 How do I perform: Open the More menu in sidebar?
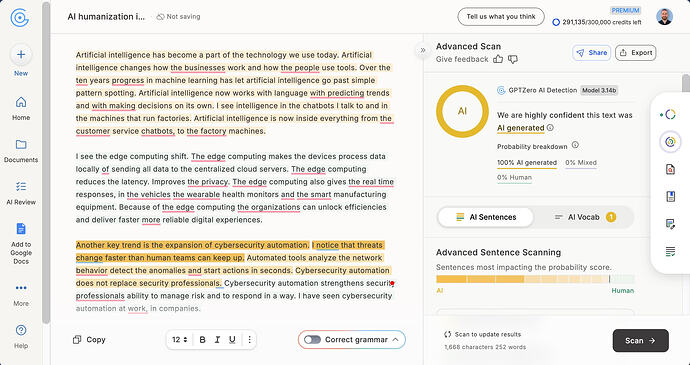click(x=21, y=294)
